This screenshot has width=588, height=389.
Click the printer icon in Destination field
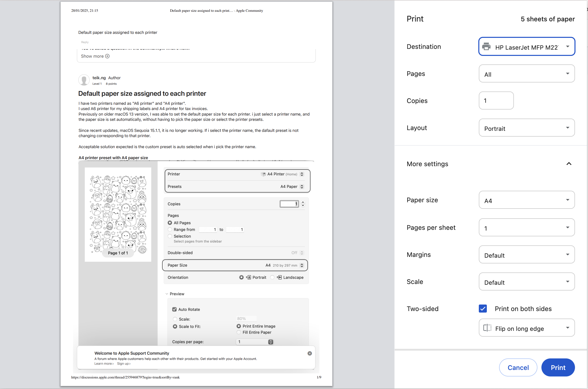(x=486, y=47)
